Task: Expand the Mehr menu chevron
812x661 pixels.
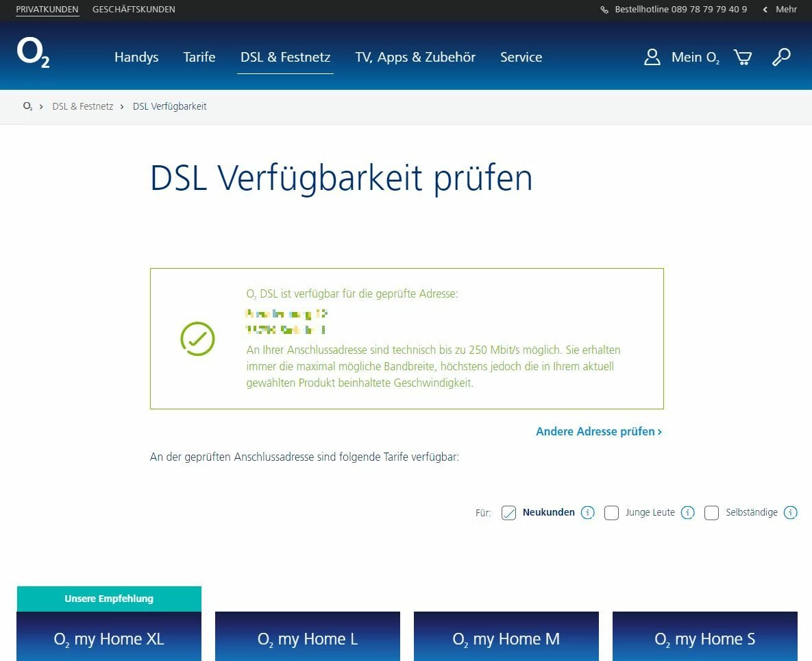Action: click(x=765, y=10)
